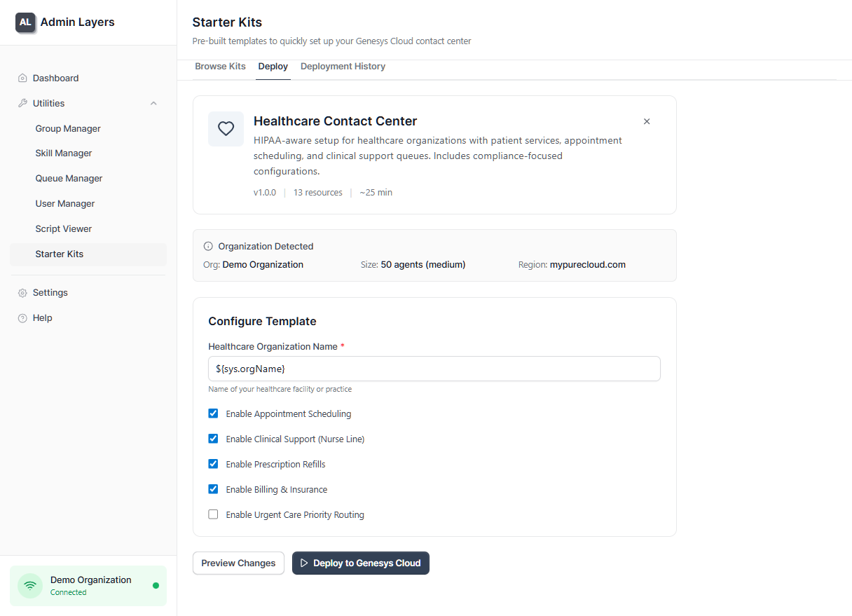Uncheck Enable Appointment Scheduling
The width and height of the screenshot is (852, 616).
213,413
